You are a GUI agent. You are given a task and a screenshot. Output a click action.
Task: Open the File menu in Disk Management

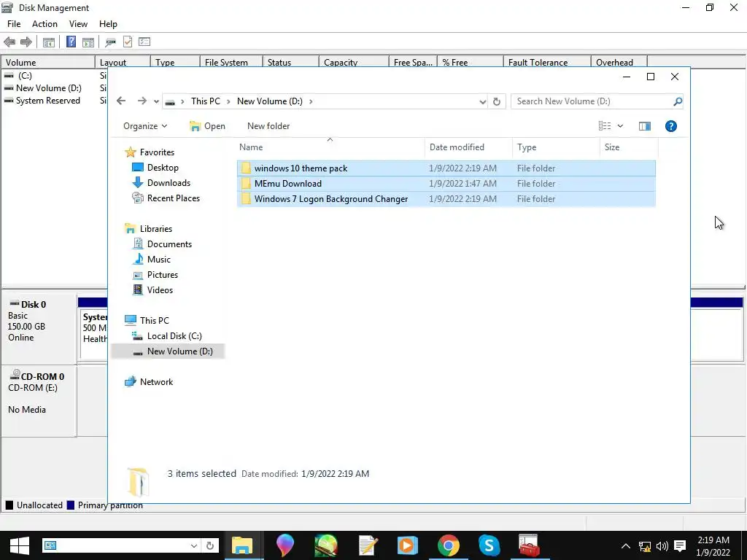point(14,24)
